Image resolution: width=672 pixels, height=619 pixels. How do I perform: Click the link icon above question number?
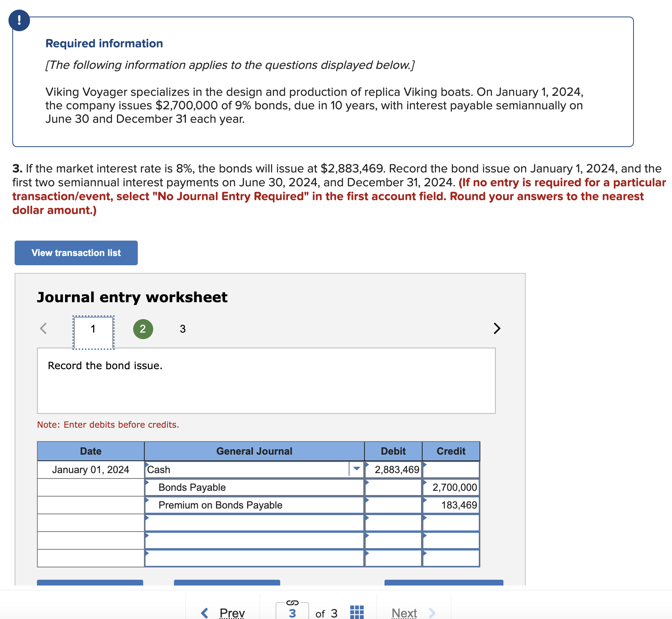[x=293, y=602]
